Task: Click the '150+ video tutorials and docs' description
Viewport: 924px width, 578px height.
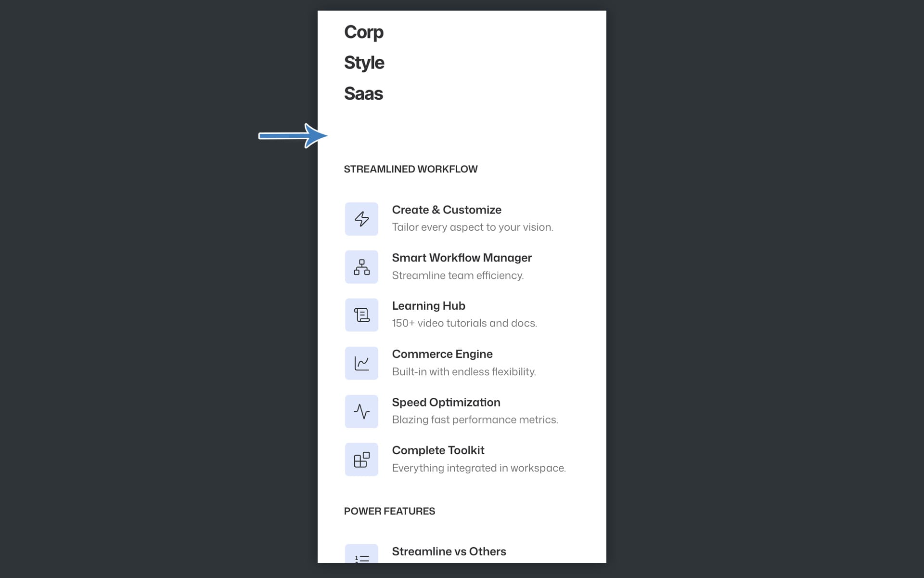Action: pyautogui.click(x=464, y=323)
